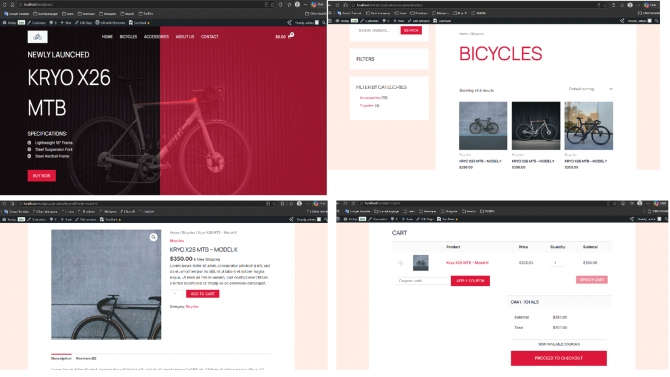Open the HOME menu item on homepage
Screen dimensions: 670x377
107,37
